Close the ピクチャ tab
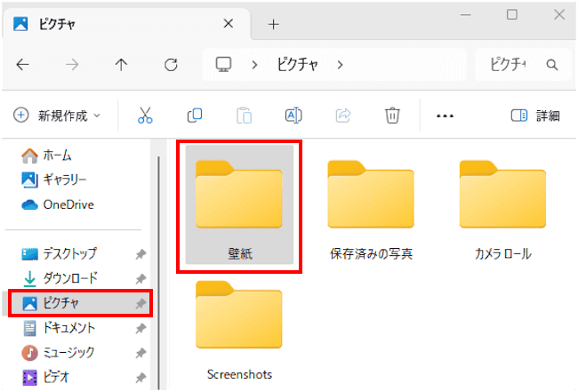The image size is (578, 392). tap(229, 24)
